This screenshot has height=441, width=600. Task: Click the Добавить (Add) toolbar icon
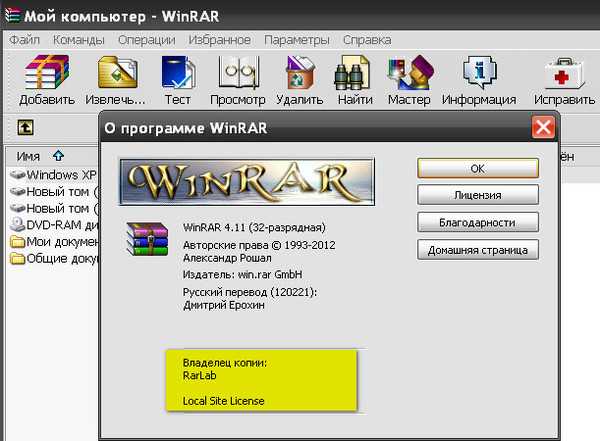47,72
